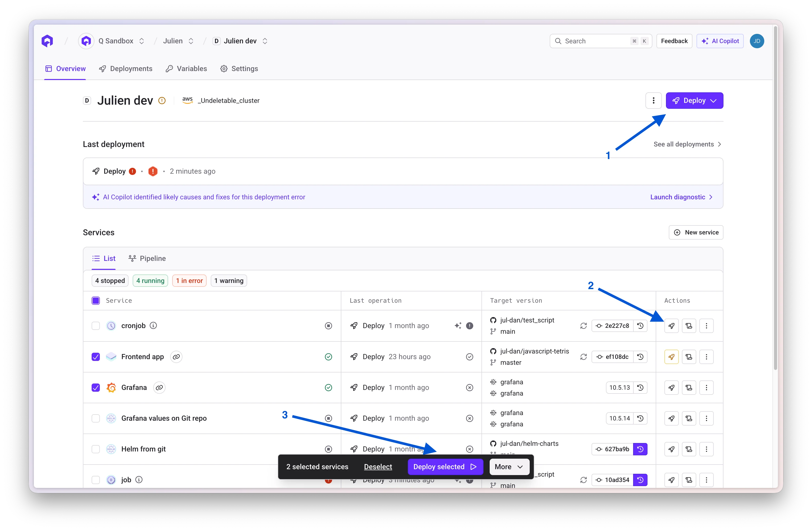Click the deploy rocket icon for Frontend app
The width and height of the screenshot is (812, 531).
[671, 357]
